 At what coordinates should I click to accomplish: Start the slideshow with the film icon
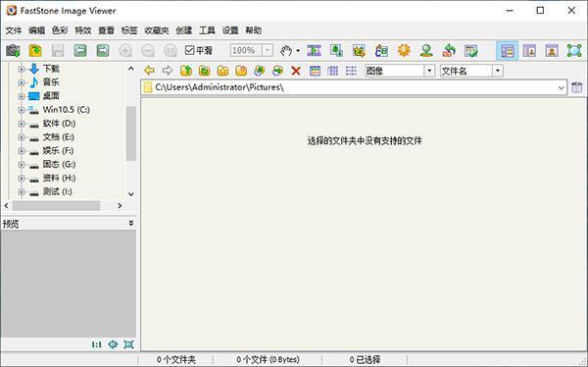click(314, 50)
